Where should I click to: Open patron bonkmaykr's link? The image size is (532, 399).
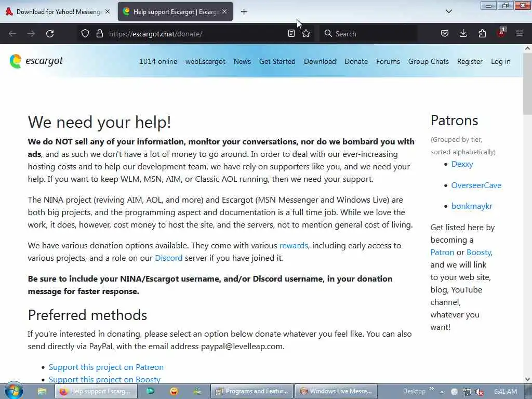[472, 206]
